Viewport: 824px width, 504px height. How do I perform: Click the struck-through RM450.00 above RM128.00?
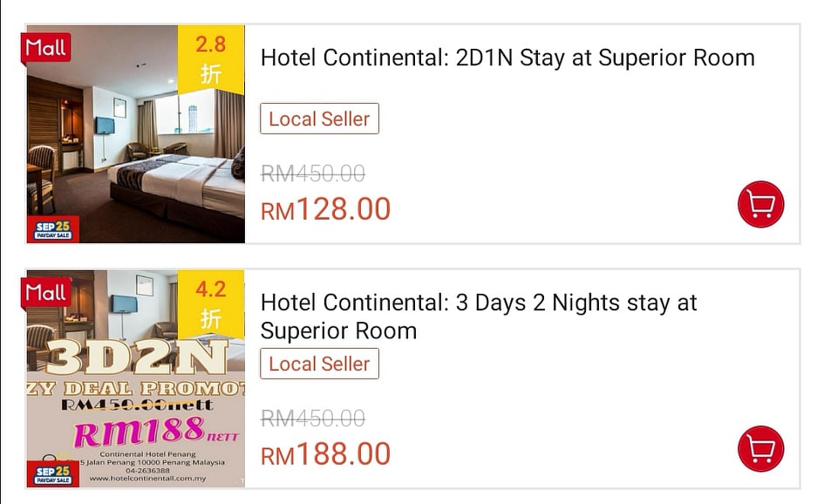click(313, 174)
